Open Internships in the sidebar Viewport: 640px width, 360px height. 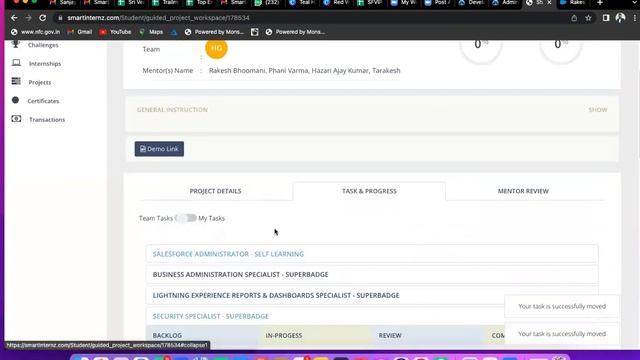(45, 64)
